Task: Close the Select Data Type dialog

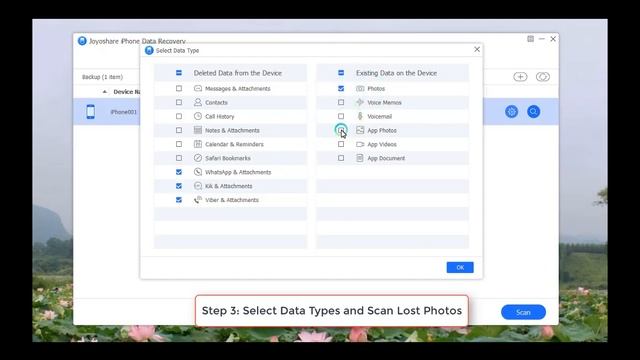Action: point(477,49)
